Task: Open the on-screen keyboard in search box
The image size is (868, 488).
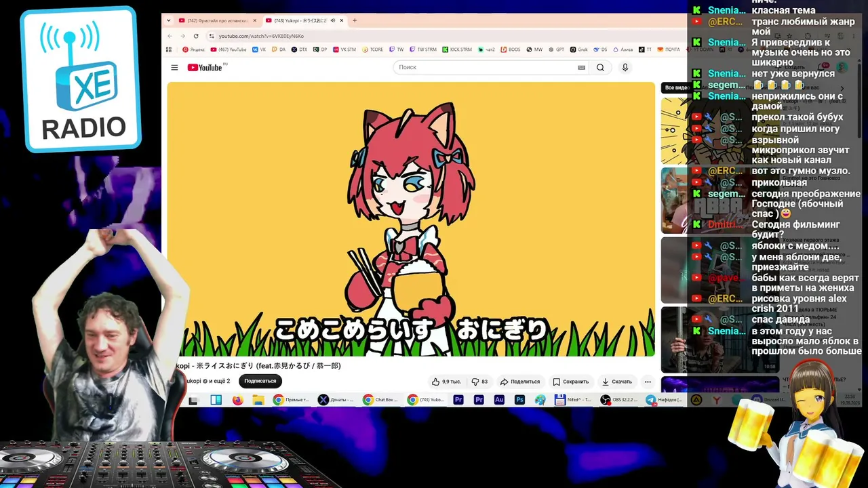Action: 581,67
